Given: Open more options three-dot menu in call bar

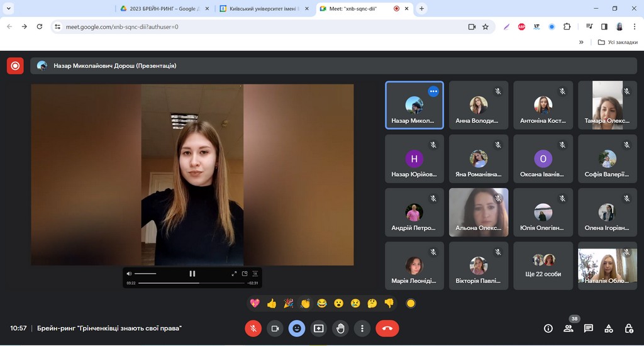Looking at the screenshot, I should [x=362, y=328].
